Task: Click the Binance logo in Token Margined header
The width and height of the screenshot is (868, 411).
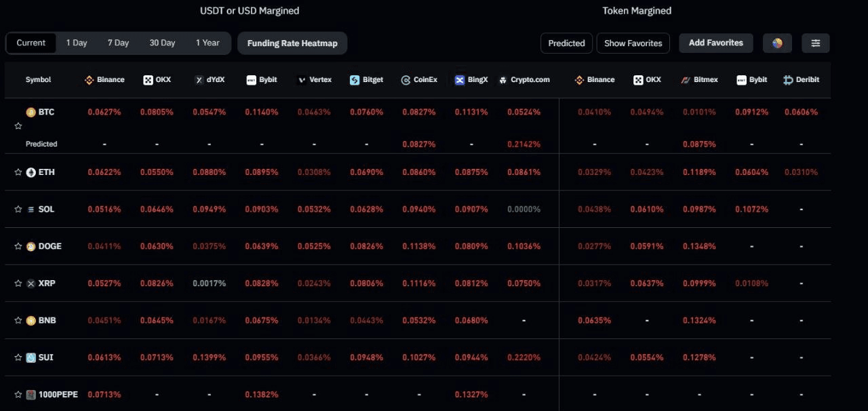Action: [x=579, y=80]
